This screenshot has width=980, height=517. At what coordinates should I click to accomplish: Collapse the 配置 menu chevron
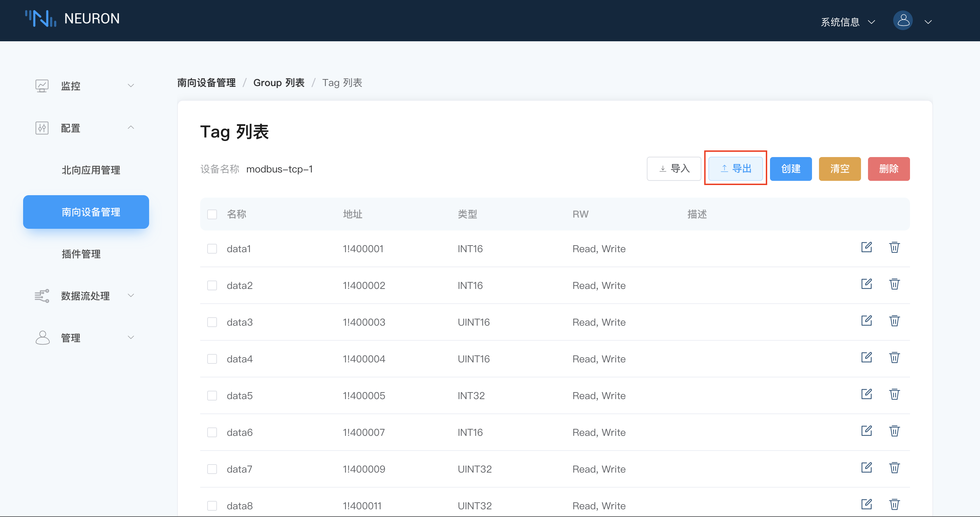(131, 128)
